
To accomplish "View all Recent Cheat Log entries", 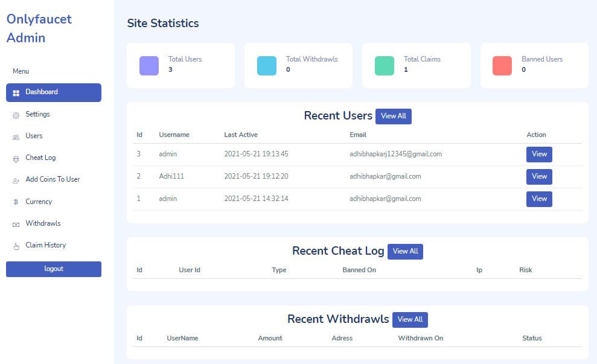I will (x=405, y=251).
